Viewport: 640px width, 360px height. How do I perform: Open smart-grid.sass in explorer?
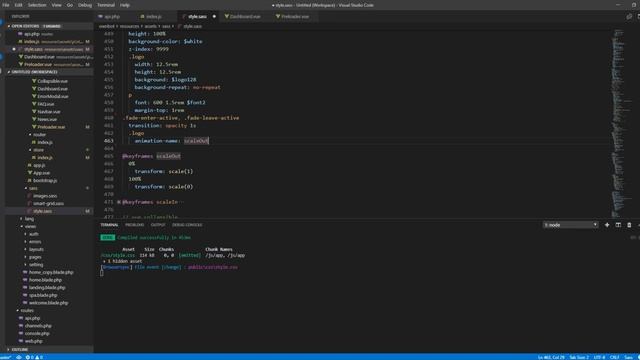(48, 203)
